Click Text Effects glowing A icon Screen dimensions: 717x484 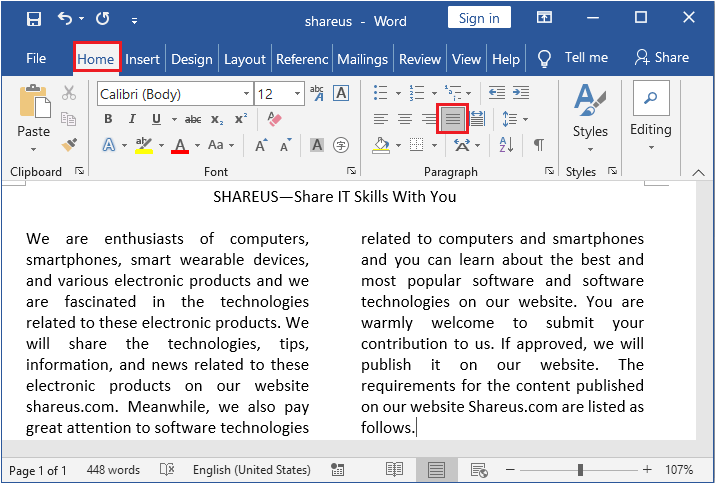(108, 145)
